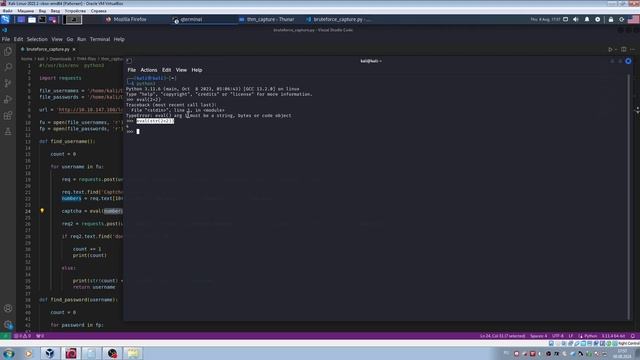This screenshot has height=360, width=640.
Task: Open VirtualBox Устройства menu
Action: click(76, 11)
